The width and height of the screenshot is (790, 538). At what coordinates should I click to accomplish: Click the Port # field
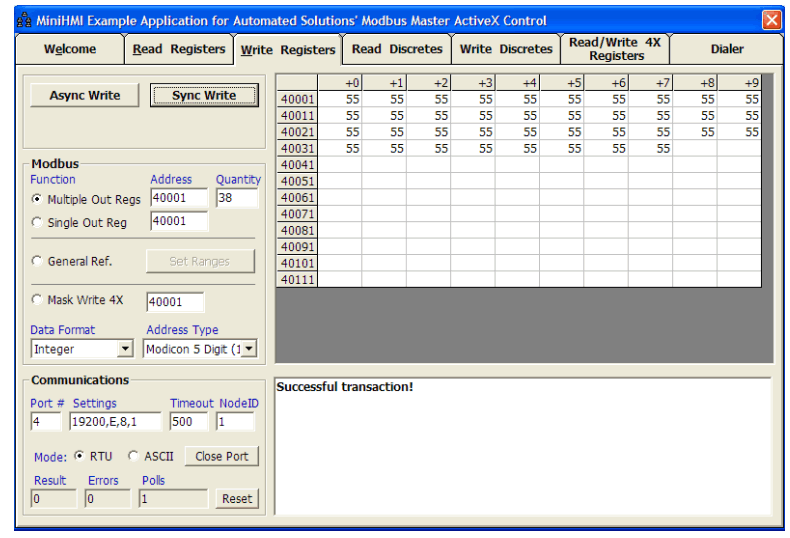pos(46,421)
